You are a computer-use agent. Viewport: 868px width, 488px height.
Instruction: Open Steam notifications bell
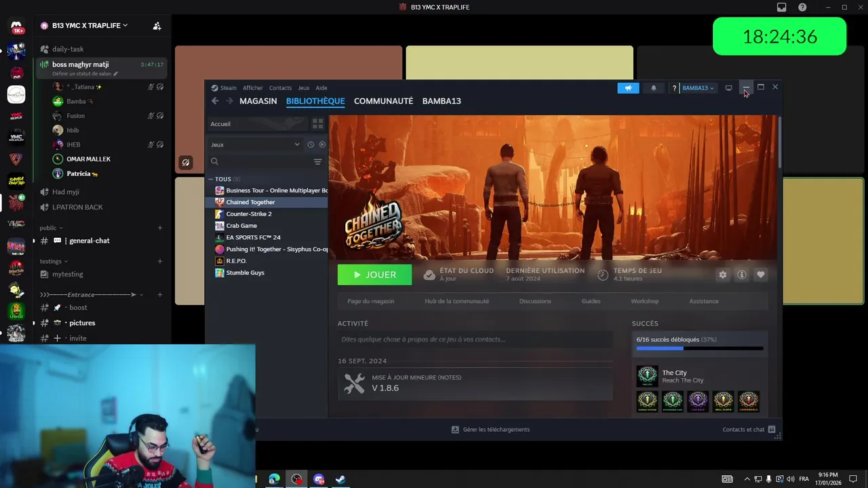[654, 88]
